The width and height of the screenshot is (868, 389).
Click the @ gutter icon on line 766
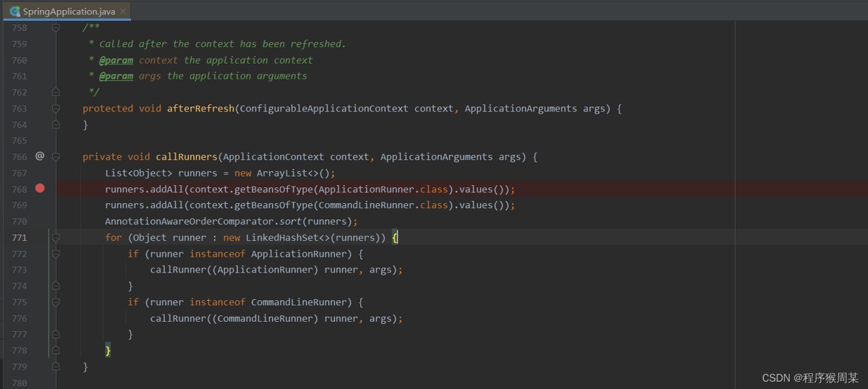point(40,156)
